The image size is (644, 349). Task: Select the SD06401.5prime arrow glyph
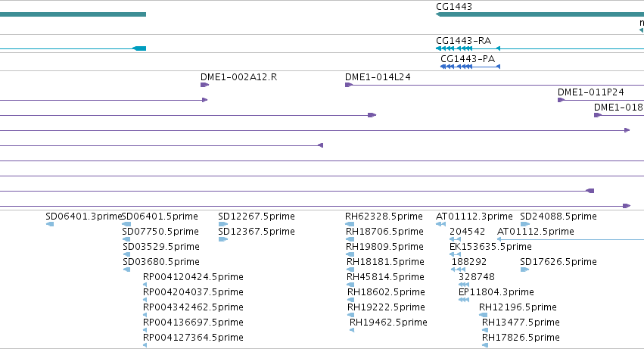tap(126, 224)
